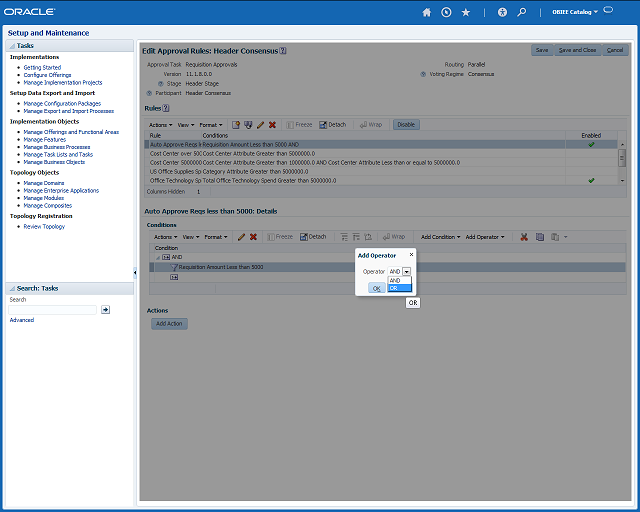Collapse the Tasks panel header
This screenshot has width=640, height=512.
[x=12, y=46]
